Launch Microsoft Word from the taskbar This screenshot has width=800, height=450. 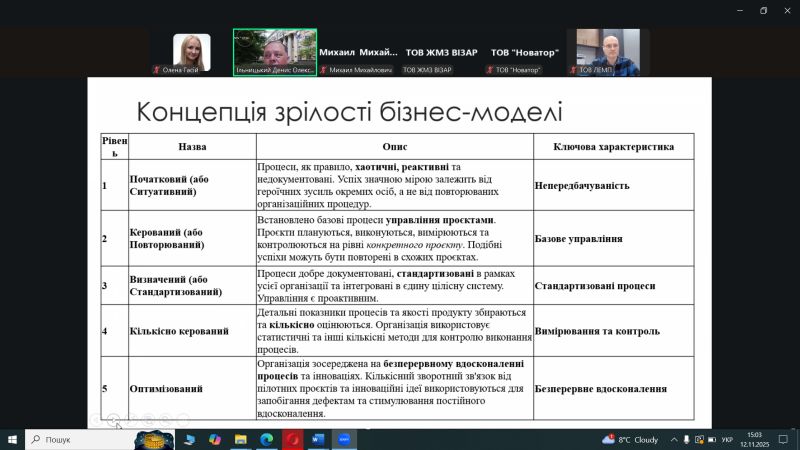click(x=319, y=439)
